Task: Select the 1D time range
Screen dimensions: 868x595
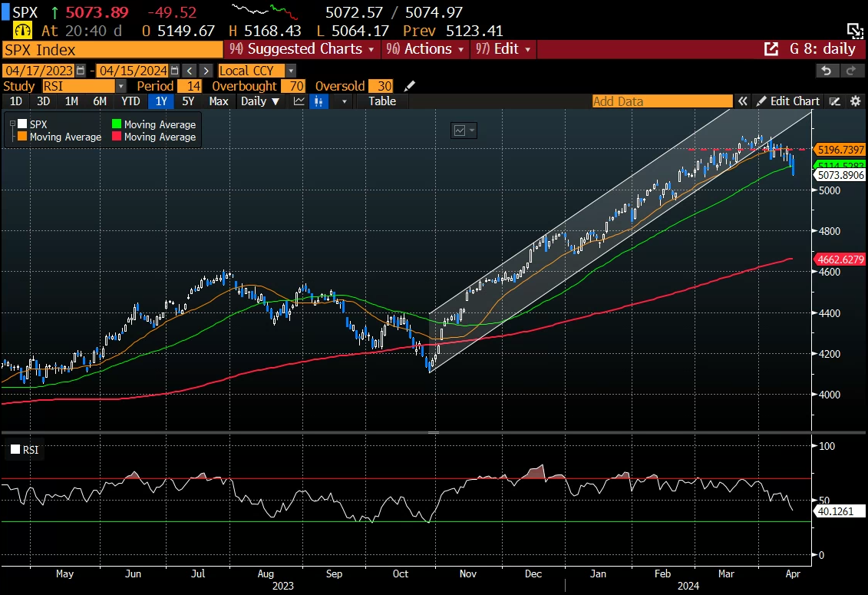Action: pos(16,101)
